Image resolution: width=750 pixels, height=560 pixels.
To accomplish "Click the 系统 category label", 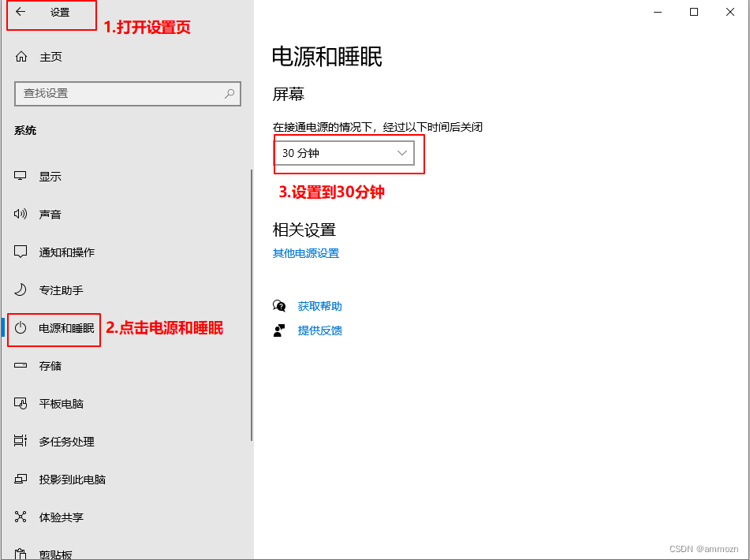I will click(x=25, y=130).
